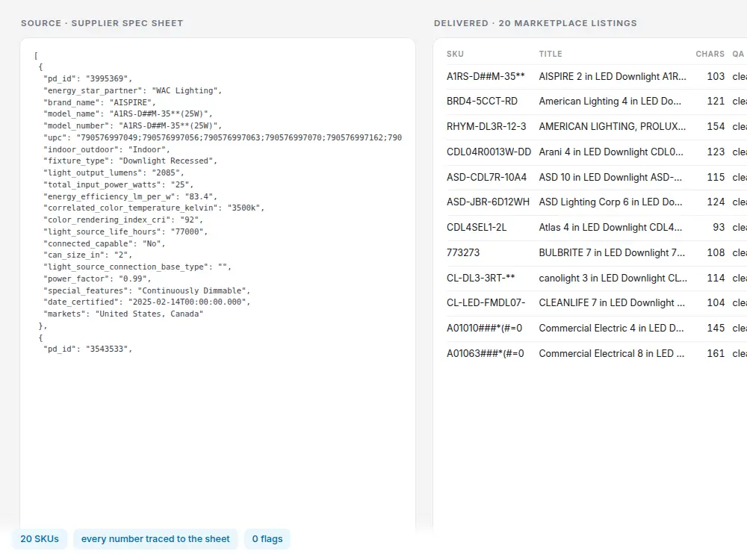Click the '0 flags' badge
747x560 pixels.
(x=267, y=538)
